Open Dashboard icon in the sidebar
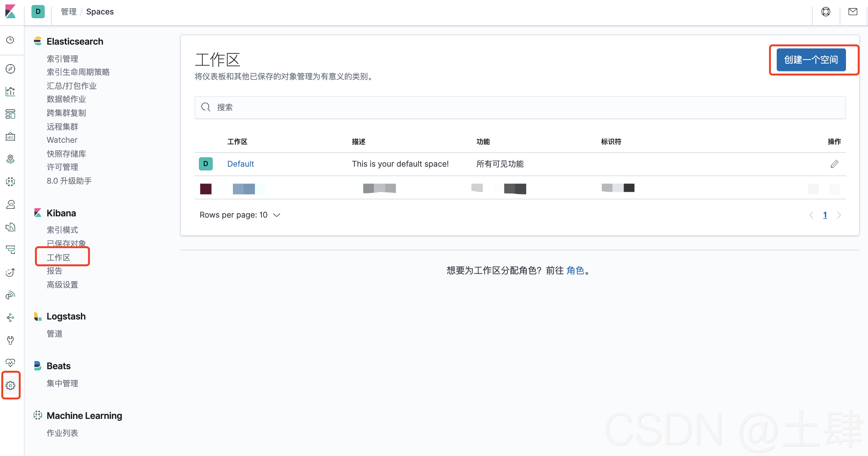This screenshot has width=868, height=456. (x=10, y=114)
